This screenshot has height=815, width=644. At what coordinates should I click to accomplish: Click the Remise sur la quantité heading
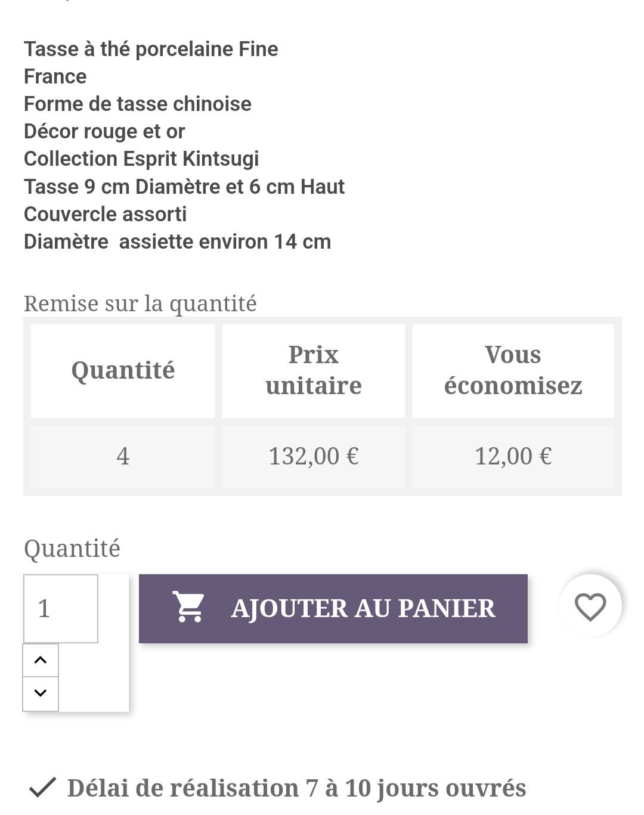coord(140,303)
